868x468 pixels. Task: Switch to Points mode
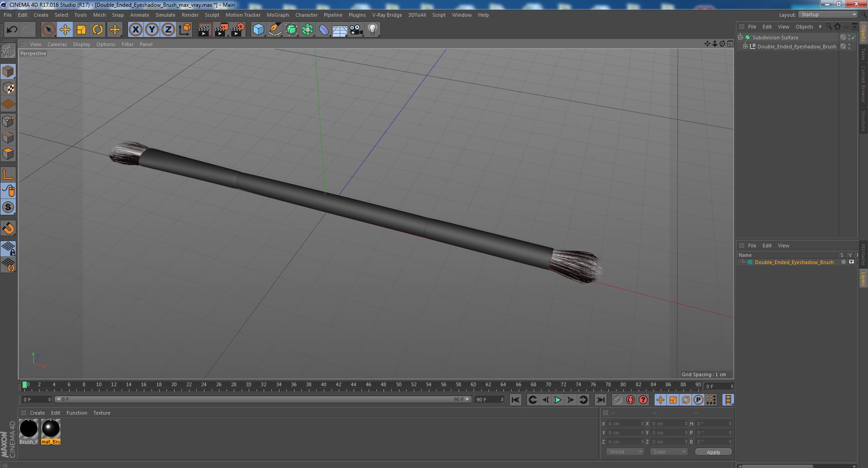[8, 121]
